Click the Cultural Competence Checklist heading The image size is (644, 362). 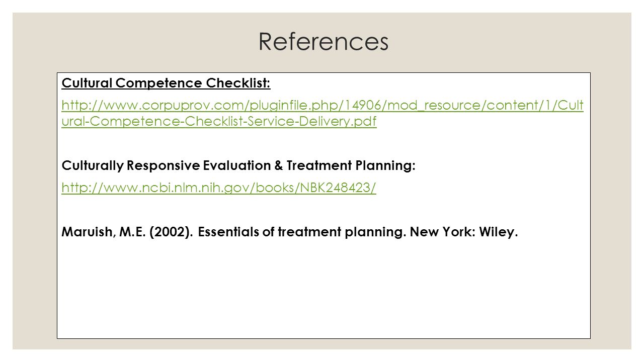click(166, 83)
